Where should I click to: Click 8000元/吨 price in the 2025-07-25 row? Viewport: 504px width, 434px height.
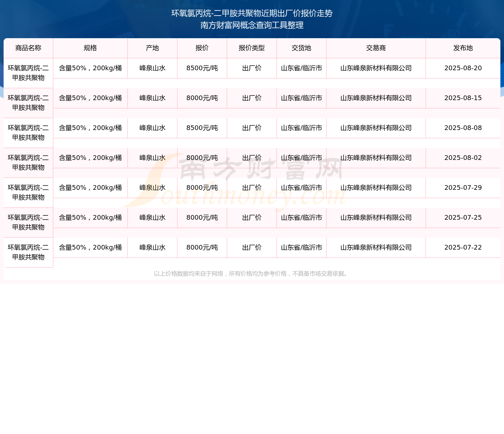click(x=202, y=218)
